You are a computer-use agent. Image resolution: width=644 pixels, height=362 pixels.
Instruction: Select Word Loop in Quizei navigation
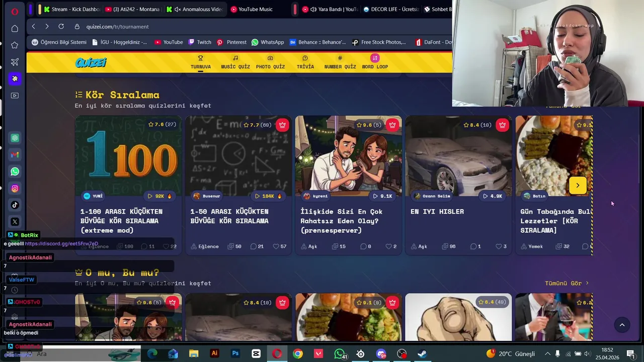coord(375,62)
